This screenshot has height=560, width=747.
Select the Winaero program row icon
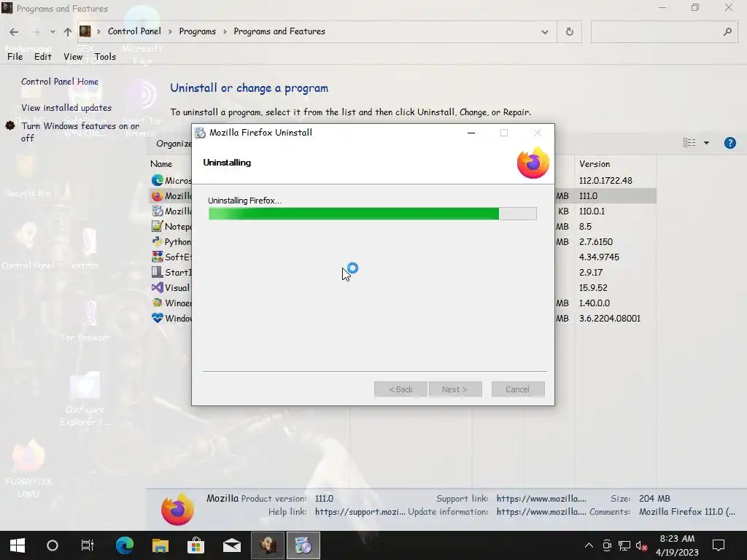(x=158, y=303)
